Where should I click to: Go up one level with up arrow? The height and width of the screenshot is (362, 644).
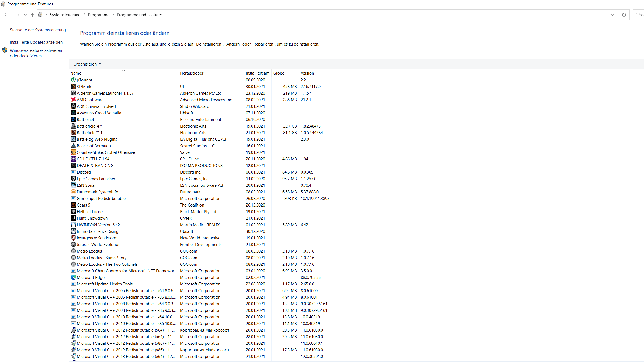click(32, 15)
